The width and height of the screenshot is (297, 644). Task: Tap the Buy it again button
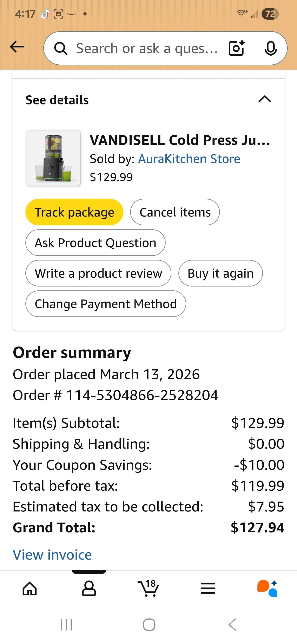[x=220, y=273]
